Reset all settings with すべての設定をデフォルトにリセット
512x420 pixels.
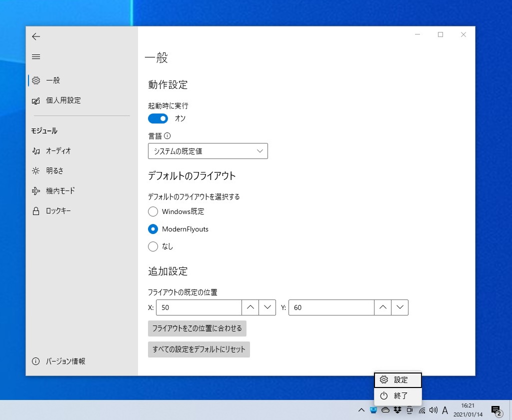pos(198,349)
